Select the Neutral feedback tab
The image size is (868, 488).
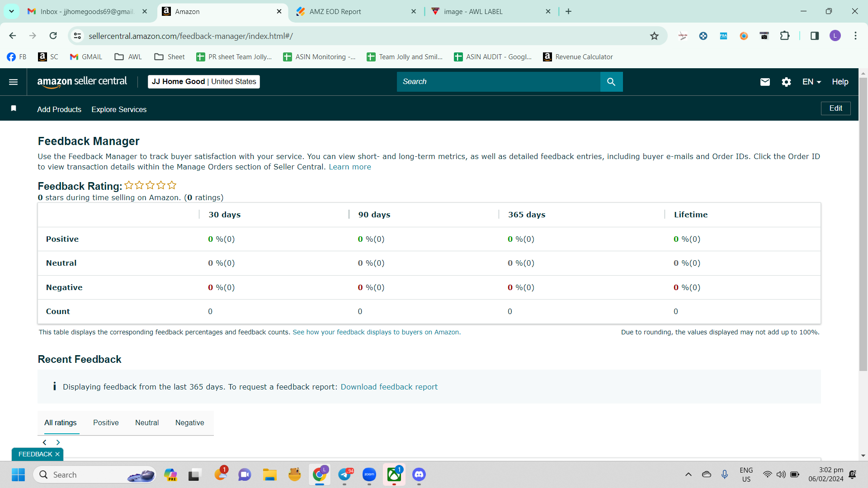[147, 422]
